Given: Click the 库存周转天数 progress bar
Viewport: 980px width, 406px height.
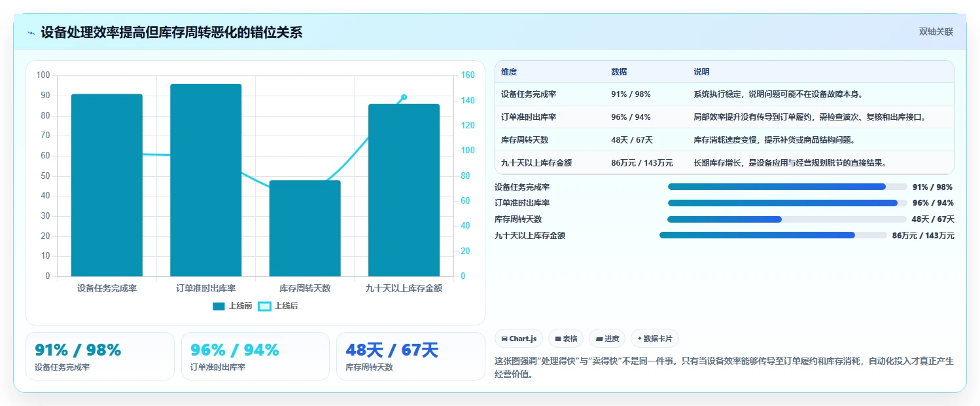Looking at the screenshot, I should (787, 219).
